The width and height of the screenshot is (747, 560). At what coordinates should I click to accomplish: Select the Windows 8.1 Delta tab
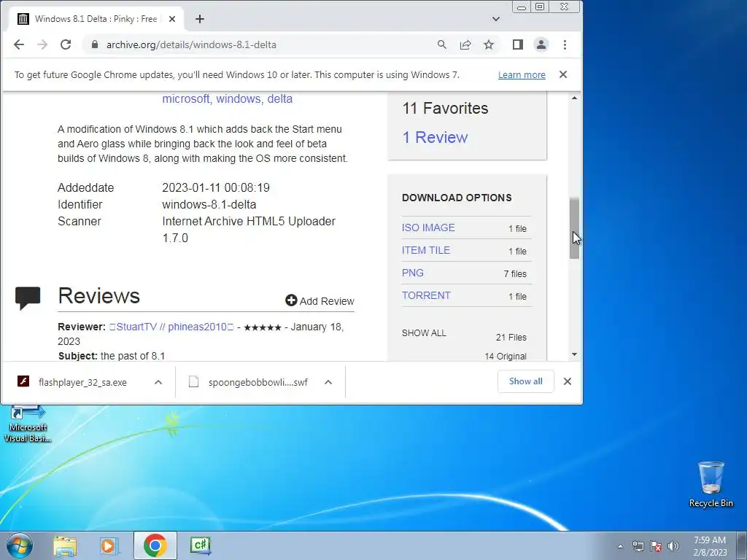97,19
